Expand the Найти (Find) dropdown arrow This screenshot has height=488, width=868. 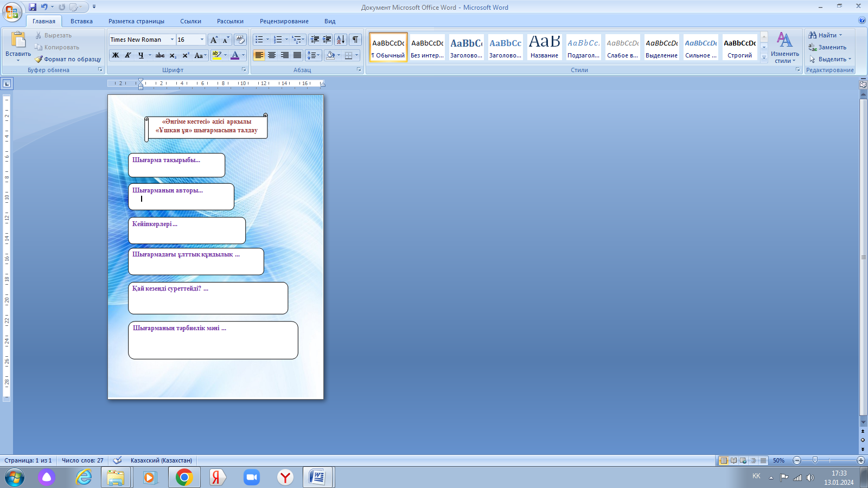(841, 35)
